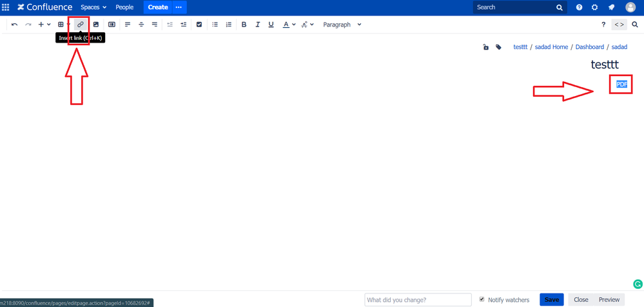Open the labels tag icon
The width and height of the screenshot is (644, 307).
click(498, 47)
